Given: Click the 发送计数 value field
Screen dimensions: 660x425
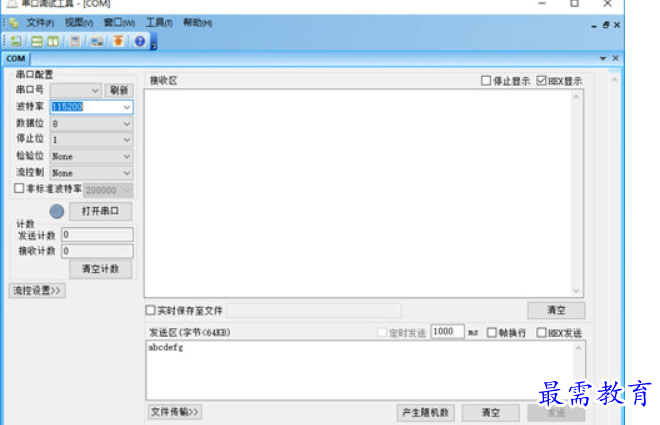Looking at the screenshot, I should pyautogui.click(x=97, y=234).
